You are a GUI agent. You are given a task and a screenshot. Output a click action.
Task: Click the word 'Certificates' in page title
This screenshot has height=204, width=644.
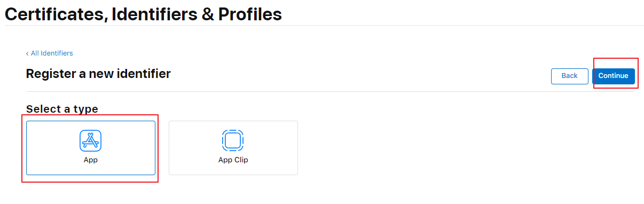point(53,14)
